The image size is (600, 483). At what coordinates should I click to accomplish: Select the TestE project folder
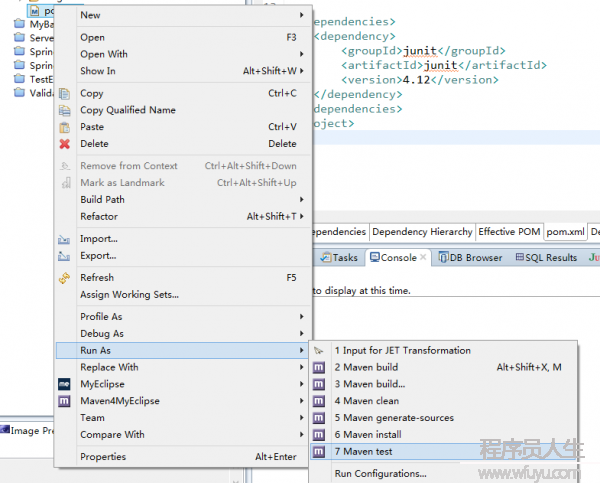pyautogui.click(x=34, y=79)
